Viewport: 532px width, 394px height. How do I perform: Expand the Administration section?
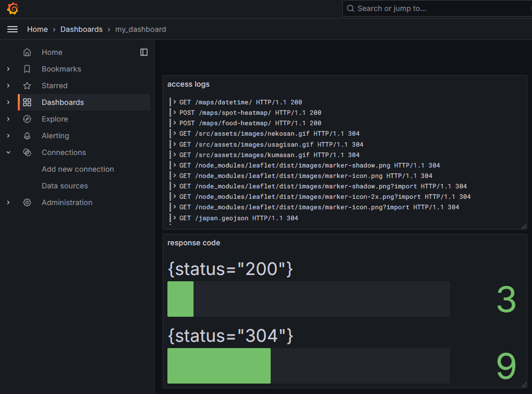(8, 202)
